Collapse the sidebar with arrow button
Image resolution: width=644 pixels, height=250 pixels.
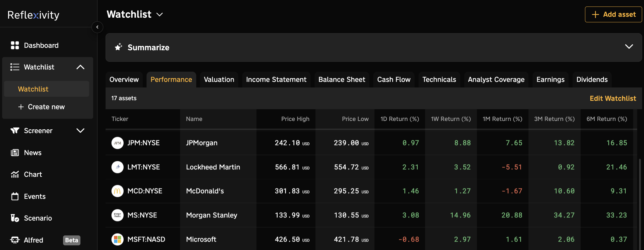point(97,27)
